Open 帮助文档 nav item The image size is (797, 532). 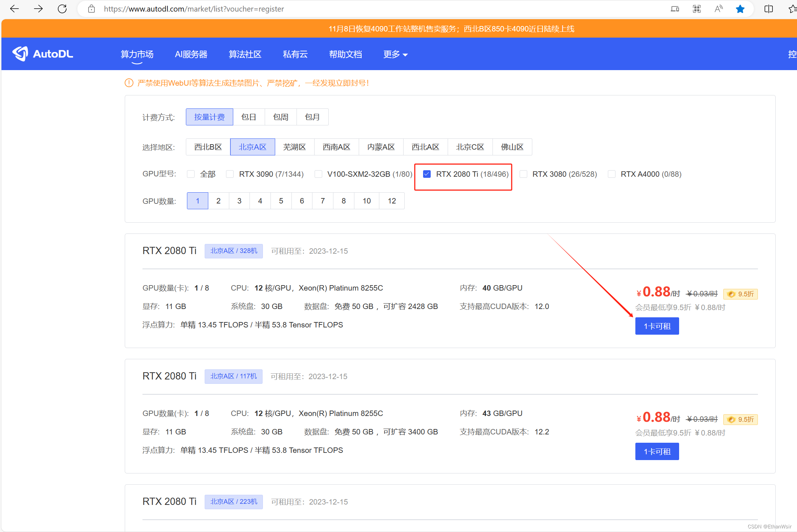click(345, 54)
